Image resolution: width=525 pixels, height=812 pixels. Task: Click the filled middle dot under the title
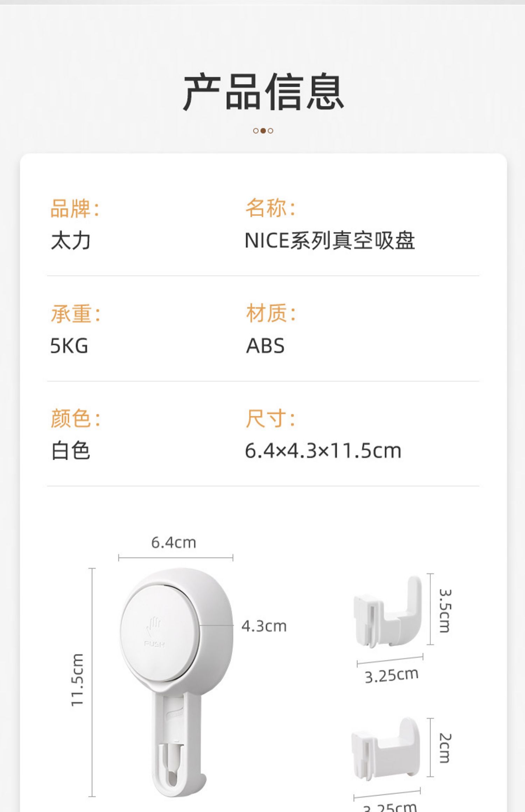[263, 131]
